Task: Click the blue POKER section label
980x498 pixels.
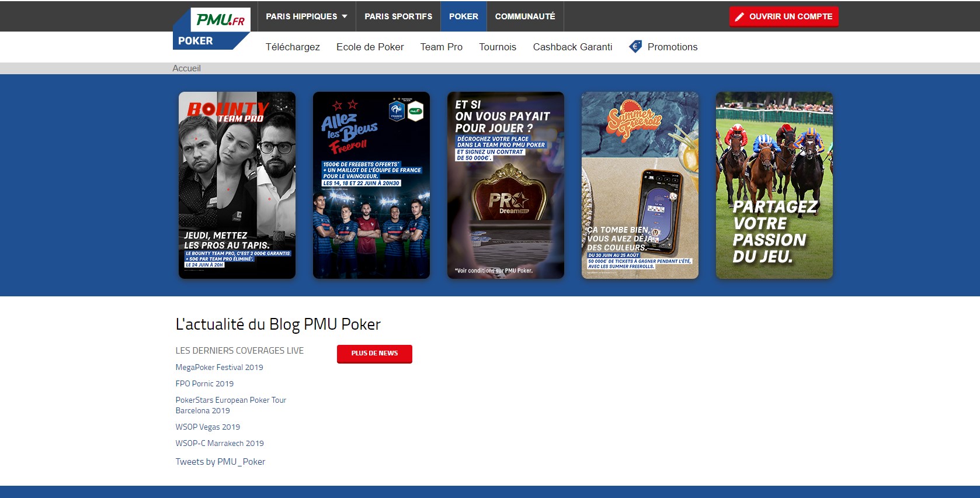Action: (x=196, y=41)
